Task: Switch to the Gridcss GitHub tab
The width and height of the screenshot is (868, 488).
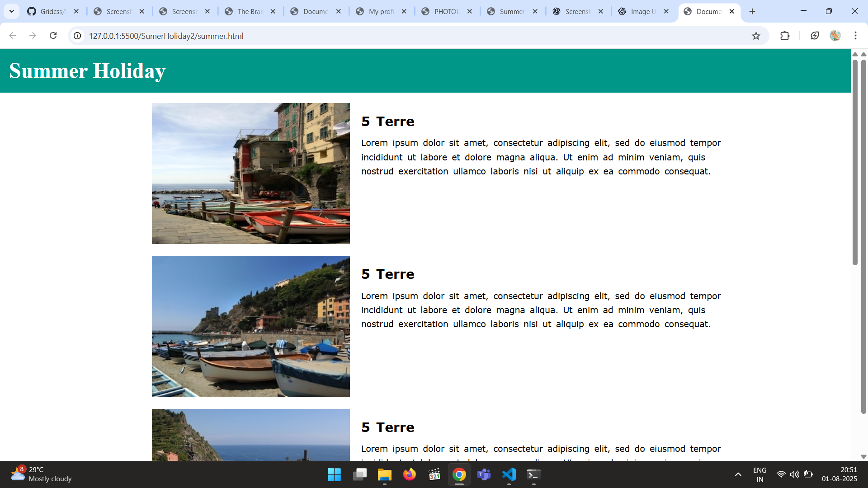Action: click(53, 12)
